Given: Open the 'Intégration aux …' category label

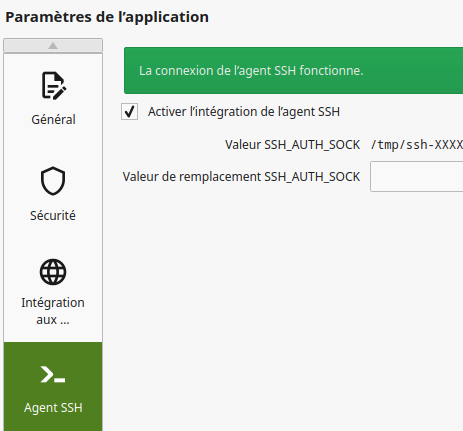Looking at the screenshot, I should [53, 311].
